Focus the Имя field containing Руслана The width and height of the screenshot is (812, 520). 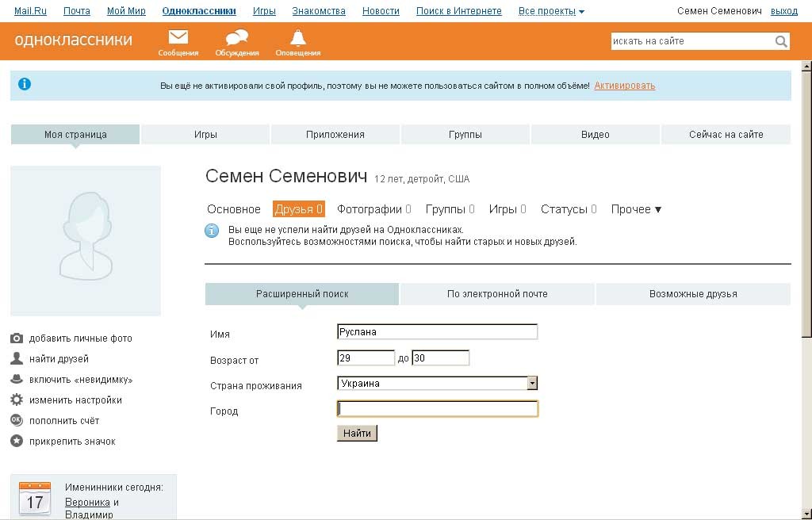coord(437,332)
